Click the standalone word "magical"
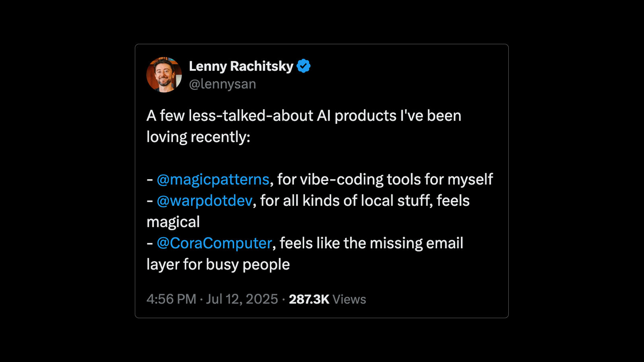This screenshot has width=644, height=362. coord(173,222)
